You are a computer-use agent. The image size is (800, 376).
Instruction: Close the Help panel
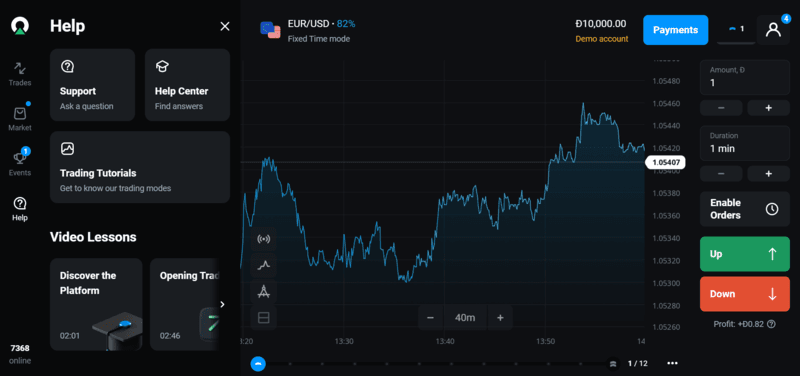pyautogui.click(x=224, y=27)
